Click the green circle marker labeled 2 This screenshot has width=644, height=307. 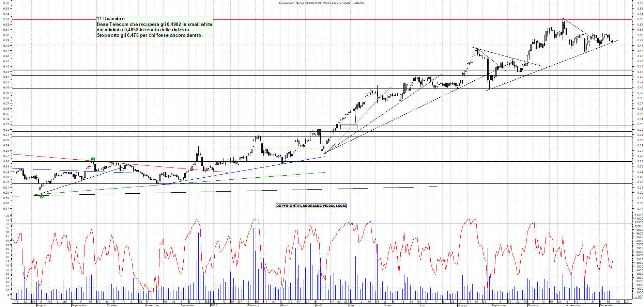93,159
